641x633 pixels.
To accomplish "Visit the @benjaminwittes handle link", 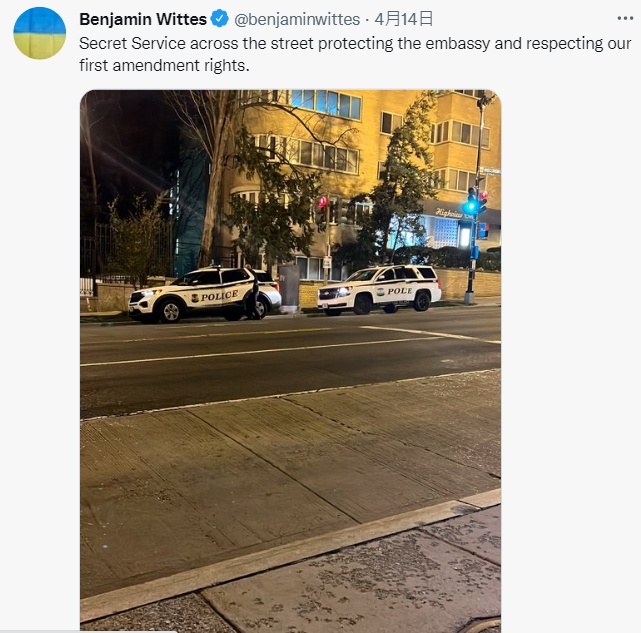I will tap(297, 19).
